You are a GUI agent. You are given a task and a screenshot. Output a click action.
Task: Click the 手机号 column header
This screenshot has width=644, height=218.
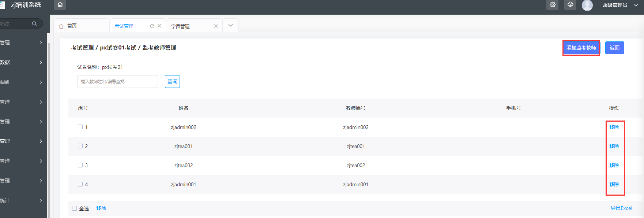click(513, 108)
